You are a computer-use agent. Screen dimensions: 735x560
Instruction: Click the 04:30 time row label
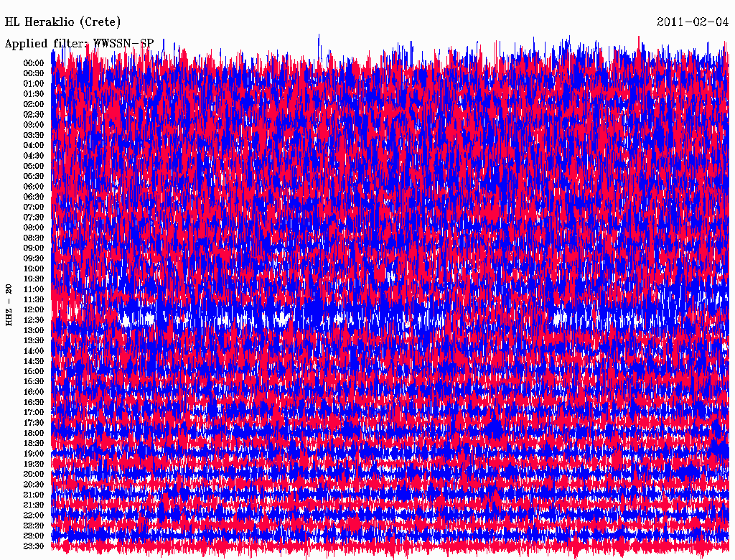coord(34,156)
